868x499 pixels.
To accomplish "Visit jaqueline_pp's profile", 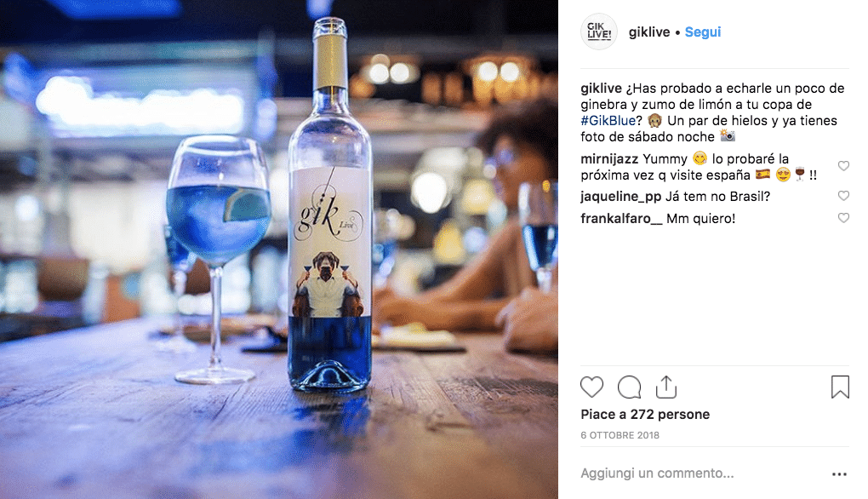I will [x=620, y=197].
